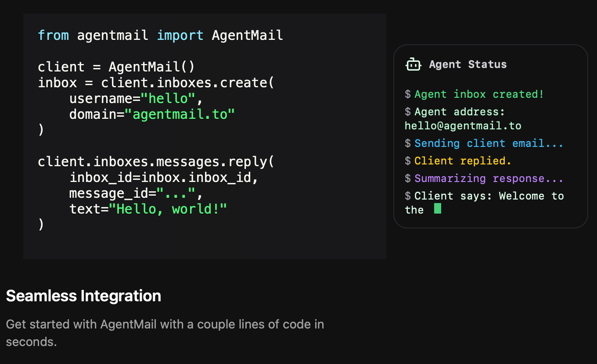The image size is (597, 364).
Task: Click the 'Summarizing response...' purple line
Action: [489, 178]
